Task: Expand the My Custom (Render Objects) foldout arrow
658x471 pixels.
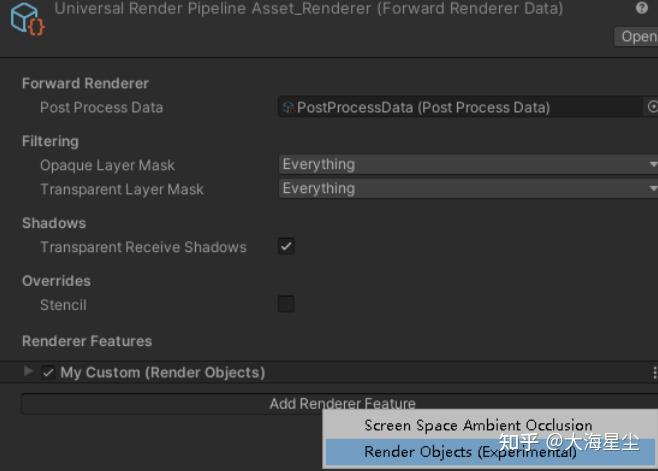Action: 28,372
